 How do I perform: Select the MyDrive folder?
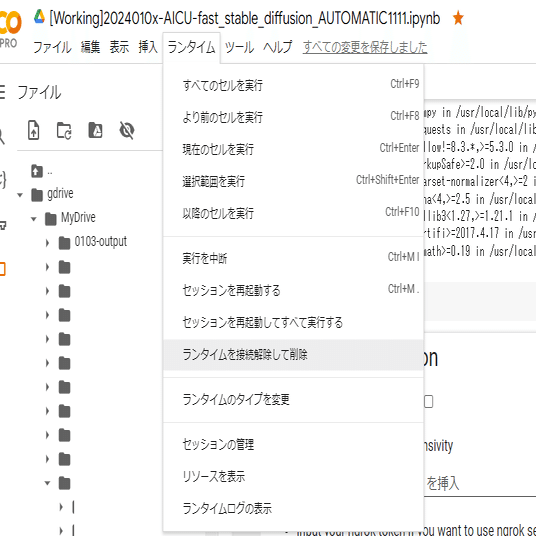[x=70, y=218]
